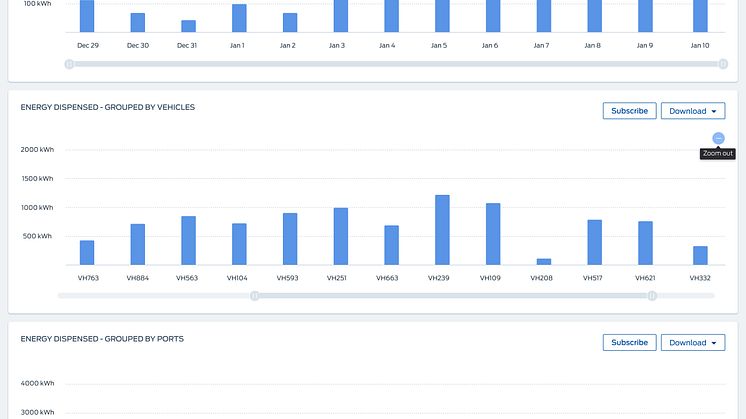This screenshot has height=419, width=746.
Task: Click right handle of date range slider
Action: click(x=723, y=64)
